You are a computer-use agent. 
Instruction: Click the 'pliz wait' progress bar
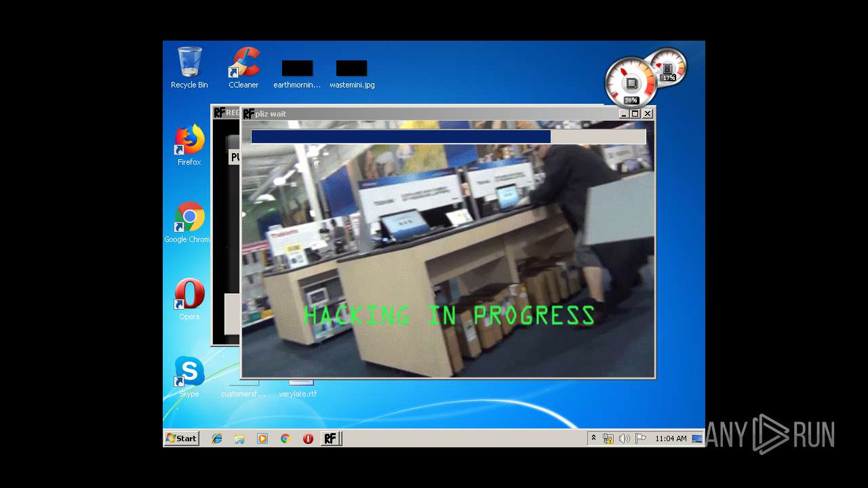pyautogui.click(x=448, y=137)
